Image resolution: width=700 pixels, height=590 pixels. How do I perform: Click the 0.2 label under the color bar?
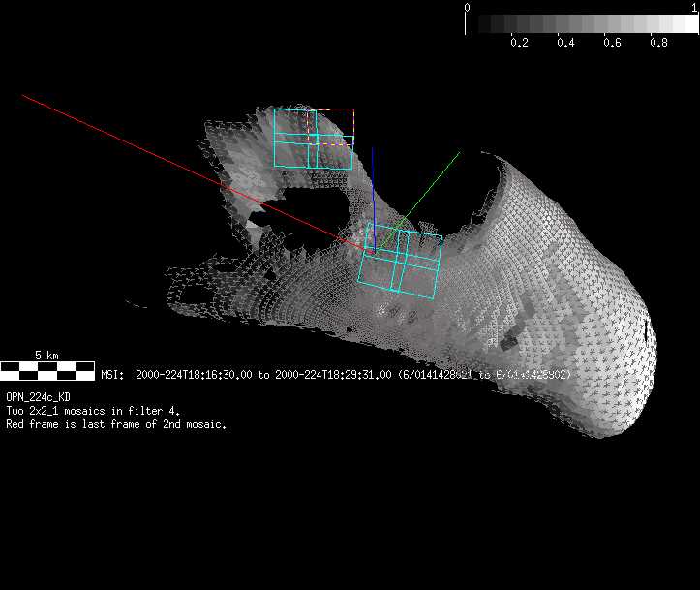(519, 43)
